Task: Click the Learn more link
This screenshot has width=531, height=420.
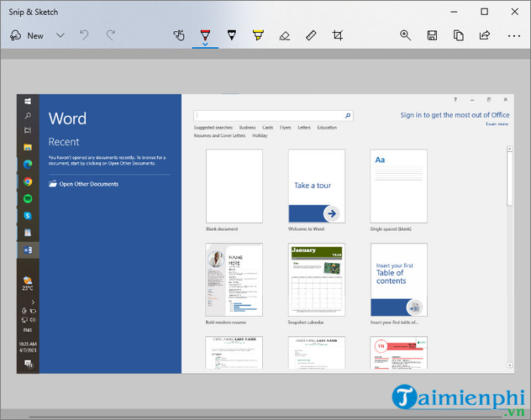Action: 497,123
